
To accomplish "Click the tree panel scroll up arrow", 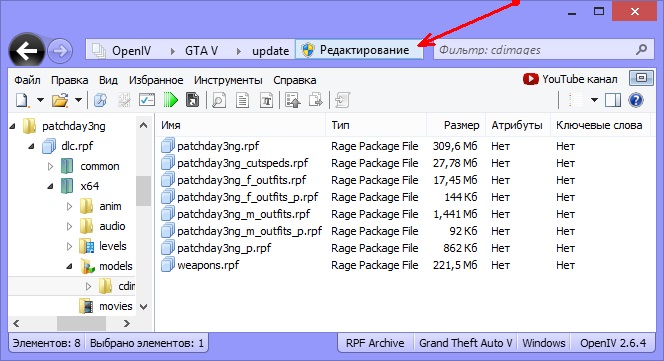I will pyautogui.click(x=144, y=125).
